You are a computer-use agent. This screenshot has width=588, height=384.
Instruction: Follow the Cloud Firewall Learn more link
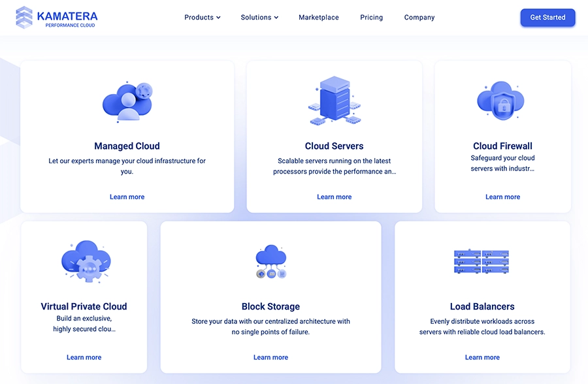coord(502,197)
